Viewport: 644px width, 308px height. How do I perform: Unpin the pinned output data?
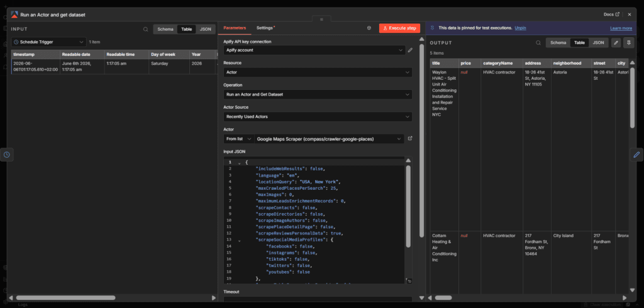520,28
